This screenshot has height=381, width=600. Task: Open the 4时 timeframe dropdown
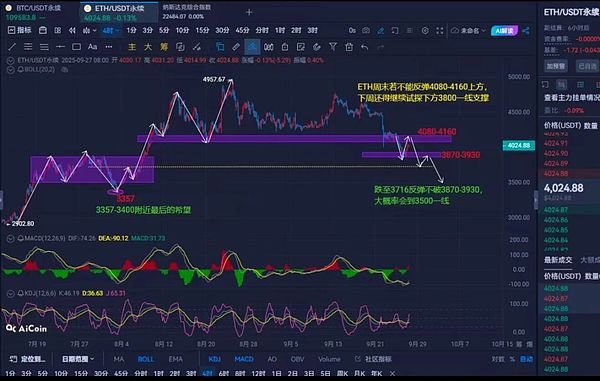tap(111, 30)
